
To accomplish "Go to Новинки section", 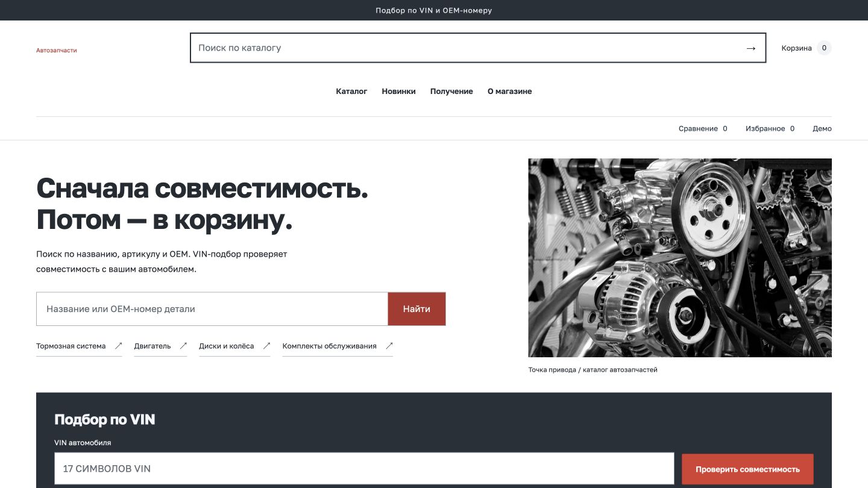I will (398, 92).
